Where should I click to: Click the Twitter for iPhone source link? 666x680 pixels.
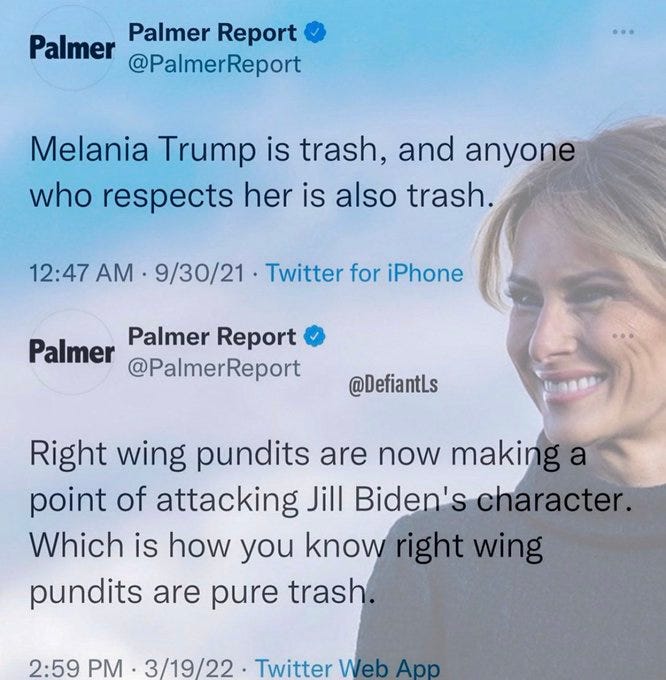click(x=364, y=273)
